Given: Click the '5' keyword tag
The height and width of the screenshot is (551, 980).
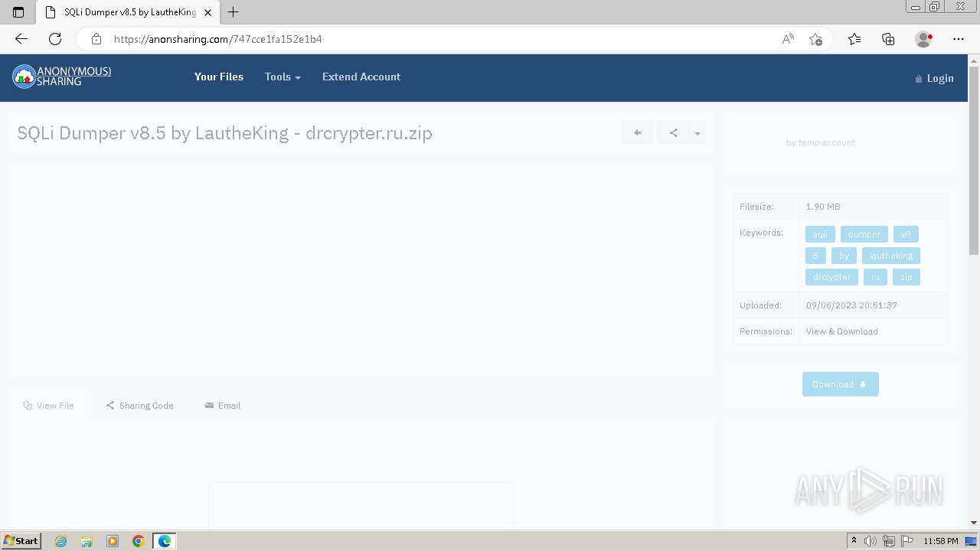Looking at the screenshot, I should click(815, 256).
